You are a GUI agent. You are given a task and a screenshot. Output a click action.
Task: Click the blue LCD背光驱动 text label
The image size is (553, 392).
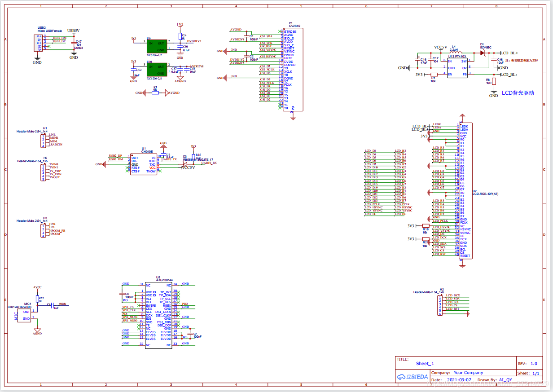(x=518, y=93)
